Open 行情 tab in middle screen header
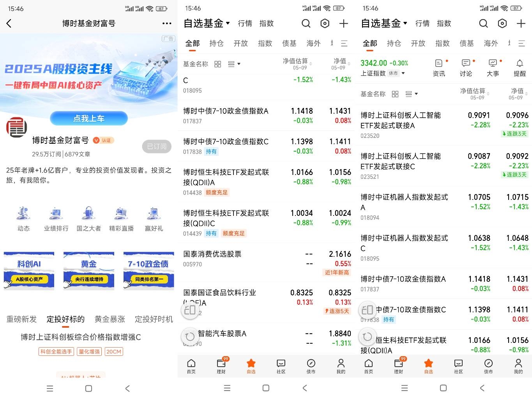 [x=245, y=23]
